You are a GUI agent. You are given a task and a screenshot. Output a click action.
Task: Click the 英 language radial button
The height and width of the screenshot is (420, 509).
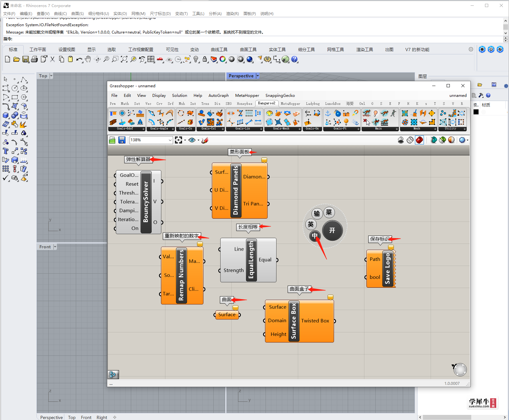pos(311,224)
